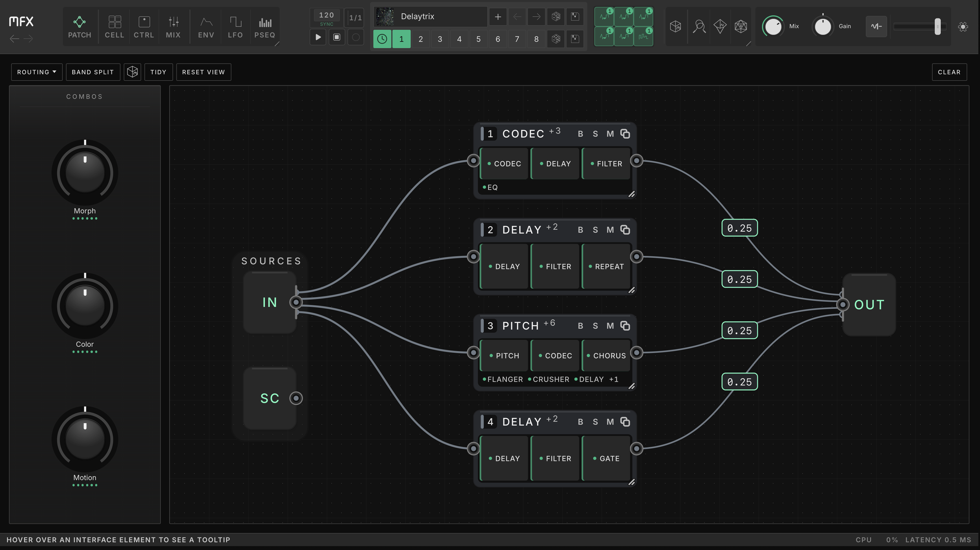This screenshot has height=550, width=980.
Task: Toggle bypass B on cell 4 DELAY
Action: click(x=581, y=422)
